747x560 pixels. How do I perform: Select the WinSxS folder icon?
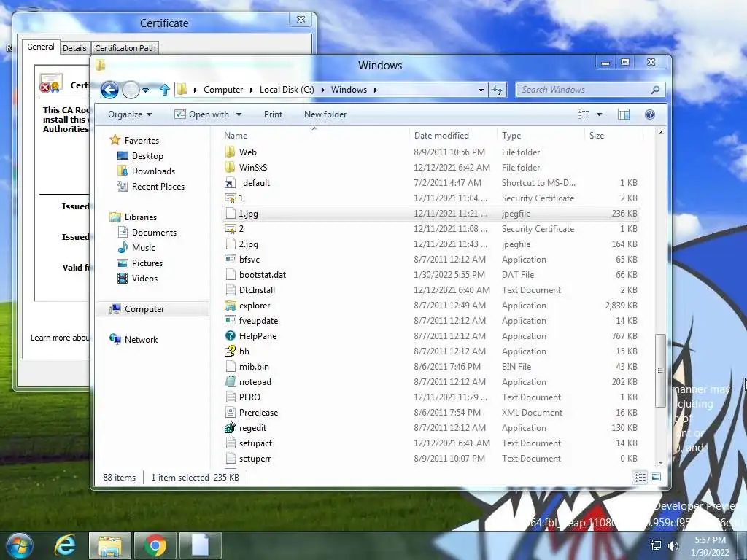point(230,167)
